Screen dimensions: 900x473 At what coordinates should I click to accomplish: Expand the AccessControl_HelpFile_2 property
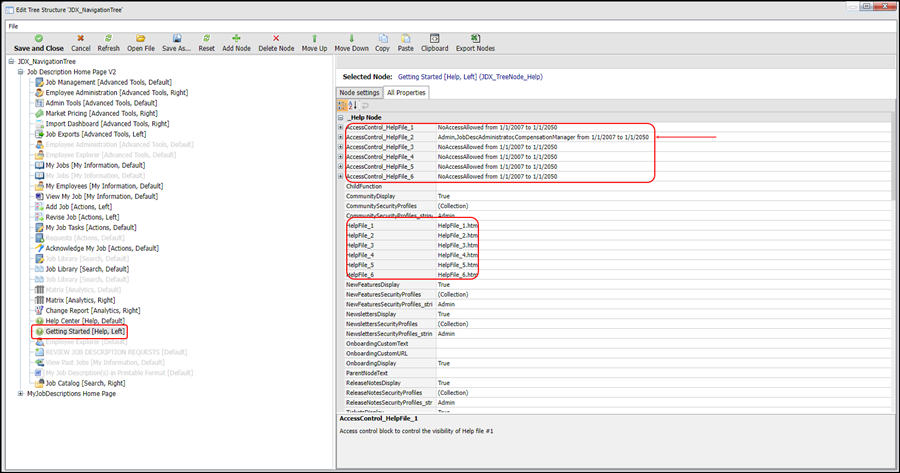point(341,137)
